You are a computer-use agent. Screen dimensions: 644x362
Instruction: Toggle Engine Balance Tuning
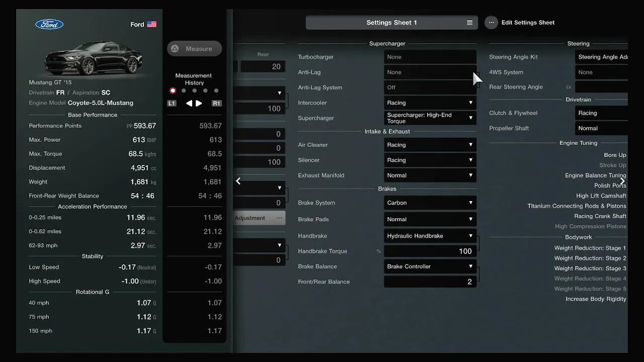point(595,175)
